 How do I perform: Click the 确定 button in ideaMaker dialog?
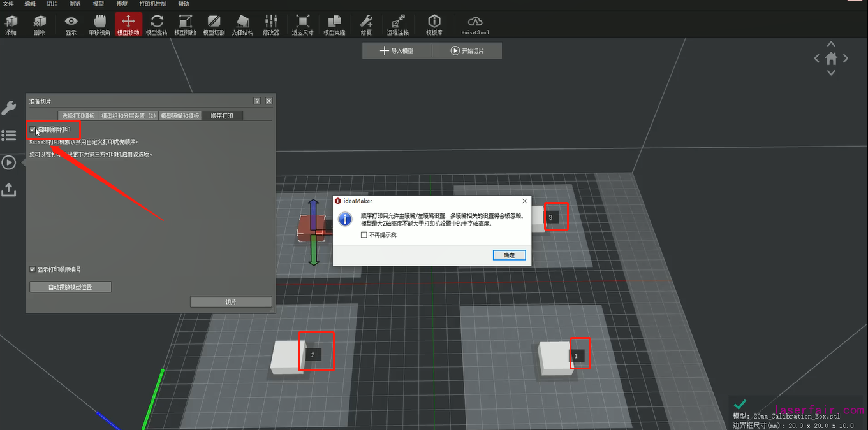(509, 255)
